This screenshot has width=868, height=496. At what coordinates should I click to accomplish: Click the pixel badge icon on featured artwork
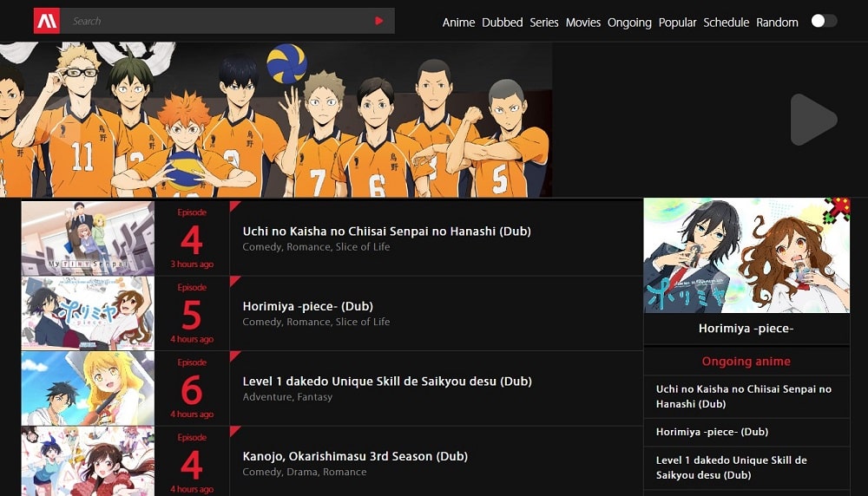(837, 210)
